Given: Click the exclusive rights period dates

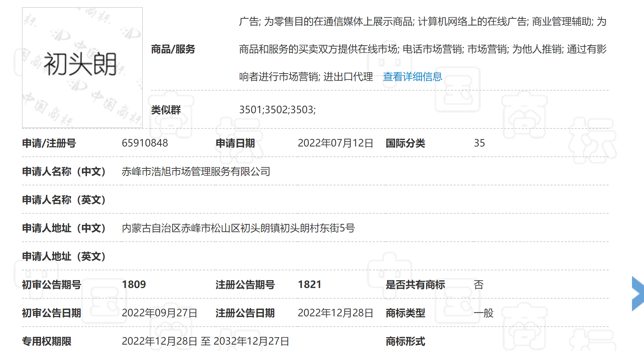Looking at the screenshot, I should point(206,341).
